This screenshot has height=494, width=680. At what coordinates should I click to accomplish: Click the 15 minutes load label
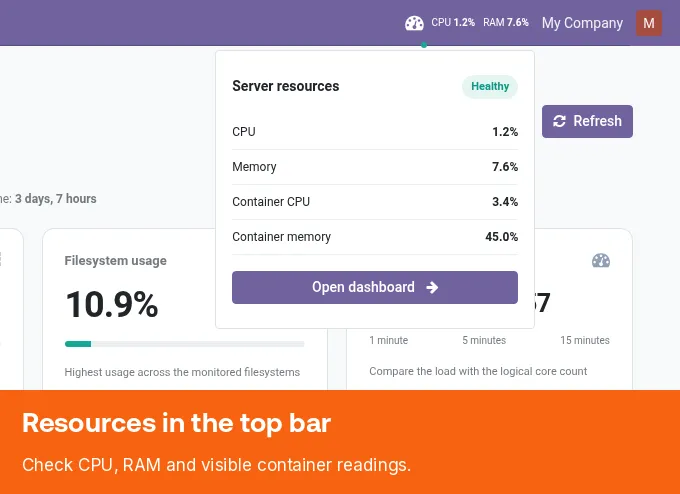pyautogui.click(x=585, y=340)
